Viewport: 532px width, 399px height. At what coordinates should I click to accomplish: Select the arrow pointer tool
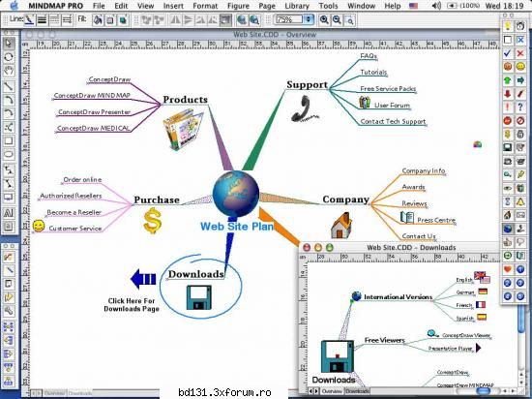coord(9,43)
